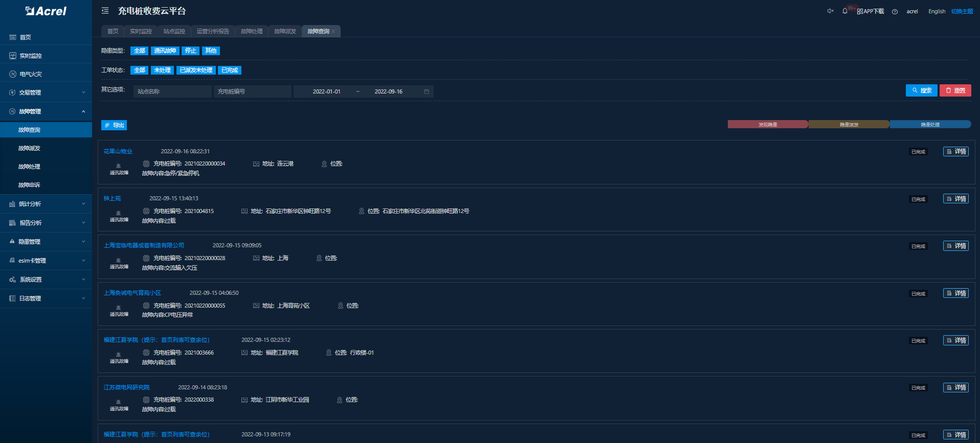
Task: Open 详情 for the 钟上苑 record
Action: [x=955, y=199]
